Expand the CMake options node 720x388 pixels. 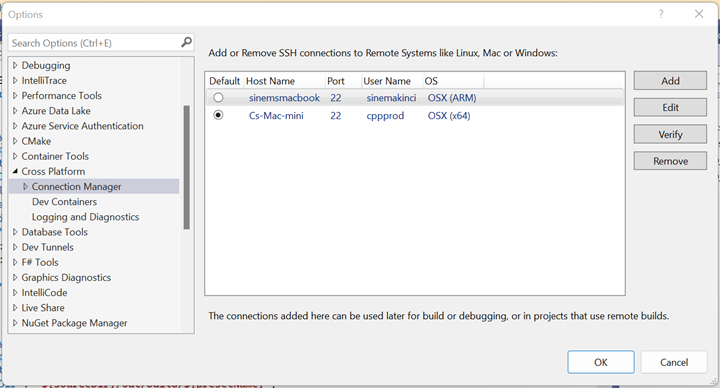pyautogui.click(x=15, y=141)
